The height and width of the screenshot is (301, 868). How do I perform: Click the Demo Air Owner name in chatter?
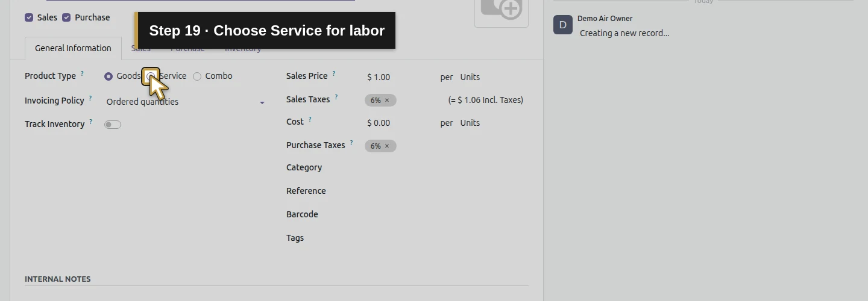pyautogui.click(x=605, y=19)
